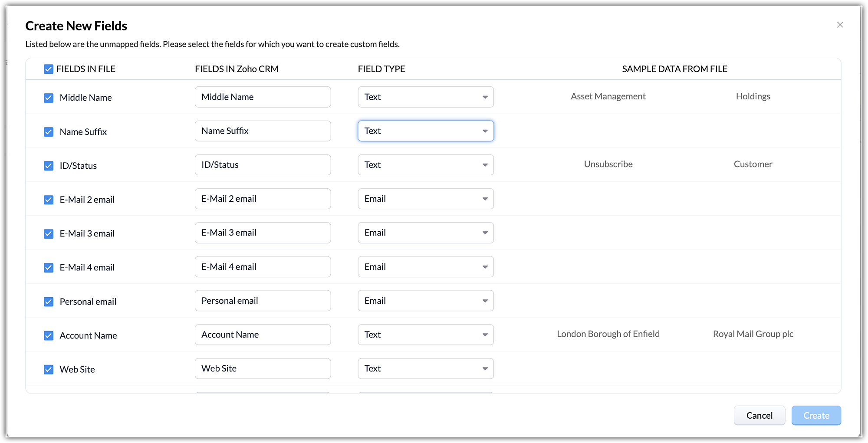Uncheck the Middle Name field checkbox

[49, 98]
